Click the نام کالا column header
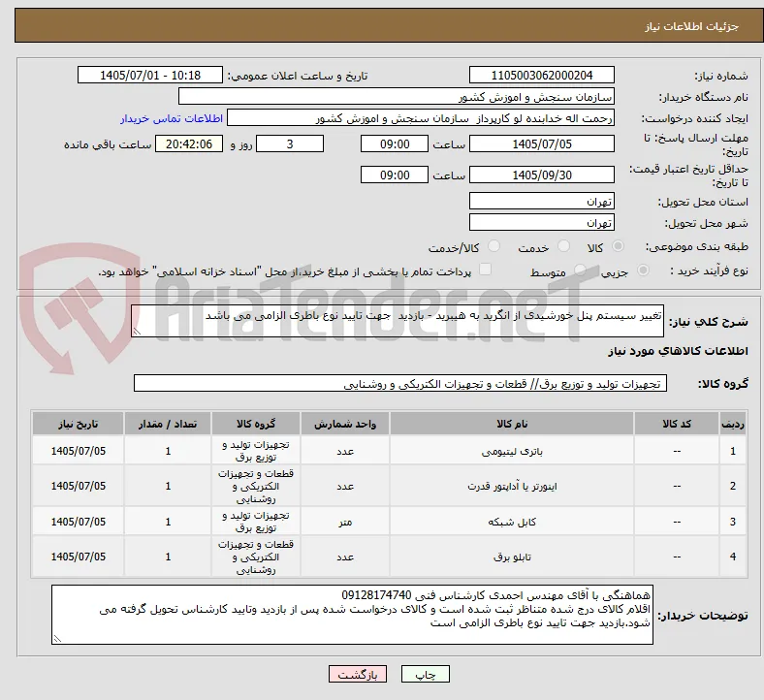Image resolution: width=764 pixels, height=700 pixels. click(512, 424)
